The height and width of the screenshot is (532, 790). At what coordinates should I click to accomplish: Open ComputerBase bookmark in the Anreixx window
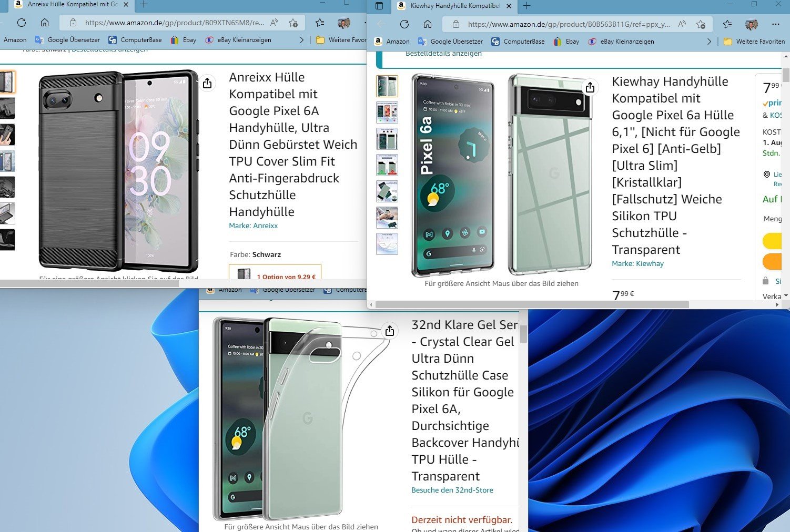click(135, 40)
